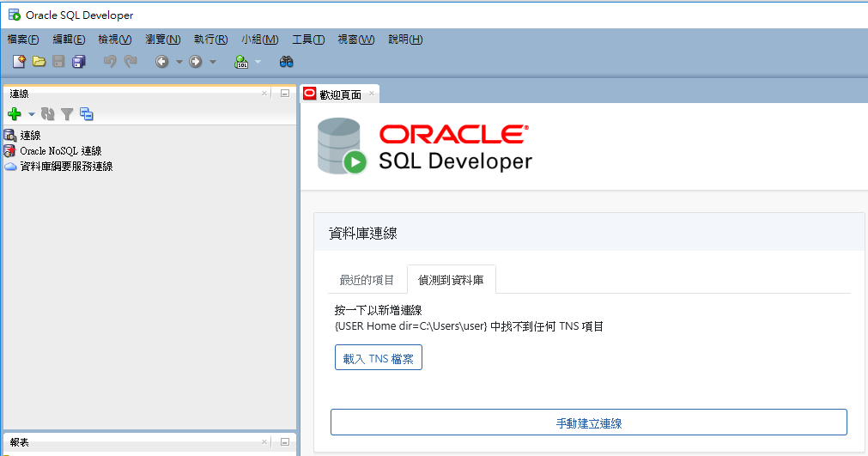
Task: Close the 報表 panel
Action: coord(264,441)
